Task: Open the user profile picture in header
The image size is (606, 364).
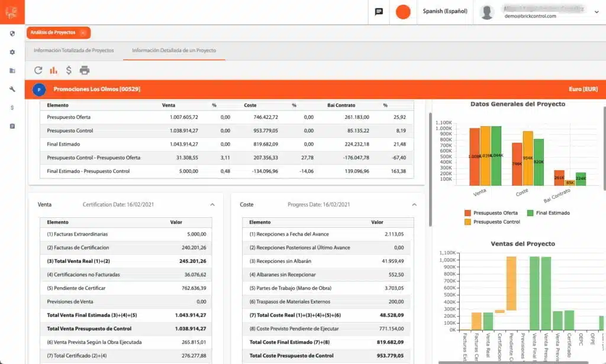Action: (x=488, y=12)
